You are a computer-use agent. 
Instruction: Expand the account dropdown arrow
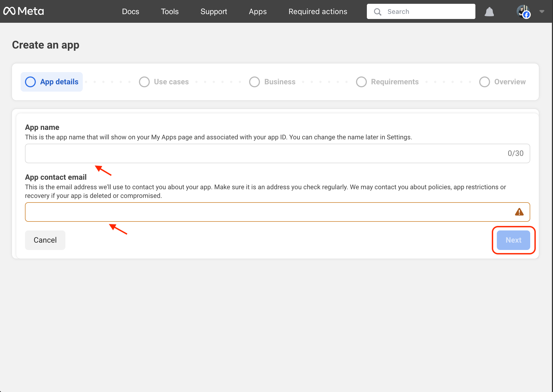coord(542,11)
